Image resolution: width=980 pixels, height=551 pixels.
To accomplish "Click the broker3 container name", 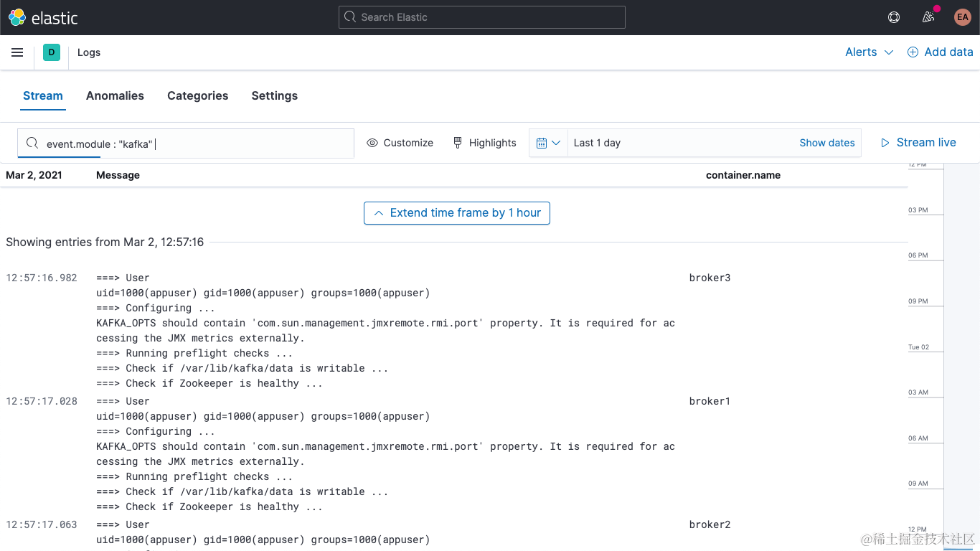I will [x=710, y=278].
